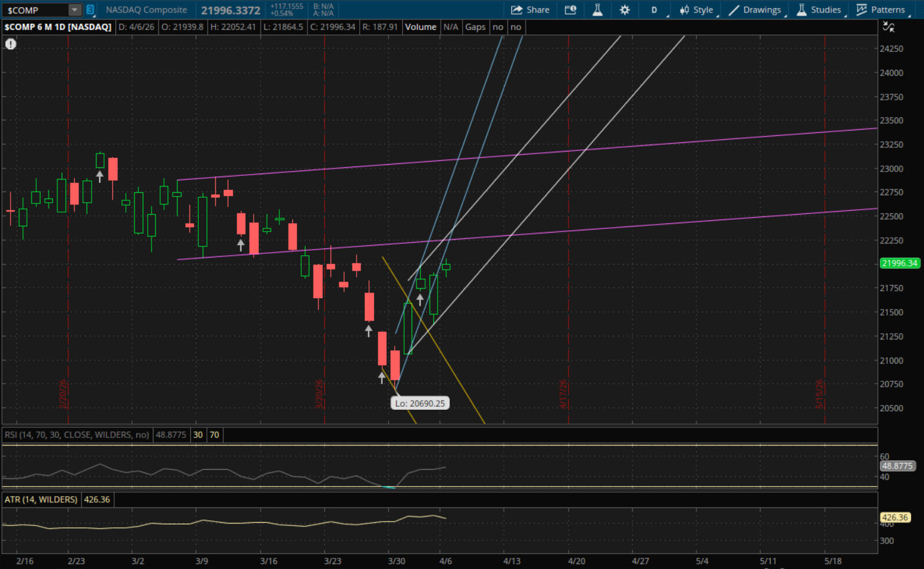This screenshot has width=924, height=569.
Task: Expand the $COMP symbol dropdown arrow
Action: coord(74,10)
